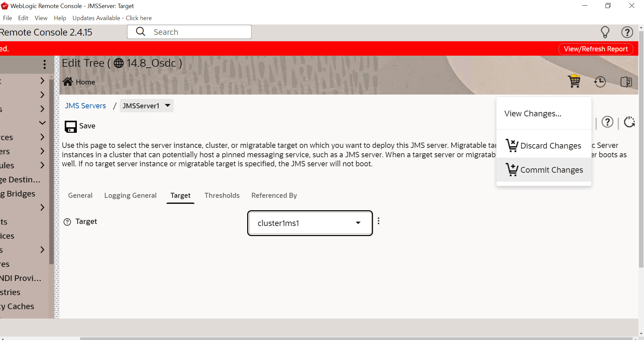Select Commit Changes from cart menu
This screenshot has width=644, height=340.
tap(544, 170)
